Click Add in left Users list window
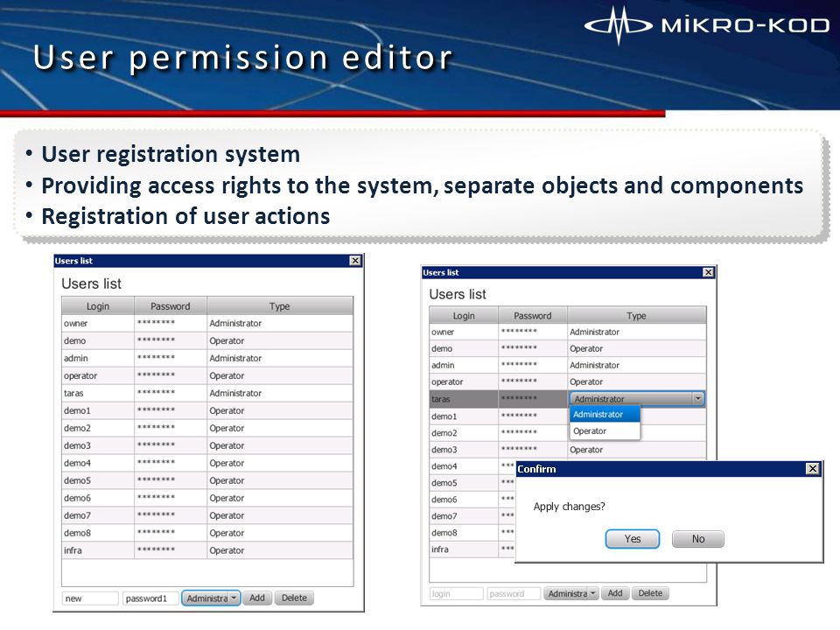Screen dimensions: 840x630 pos(257,598)
